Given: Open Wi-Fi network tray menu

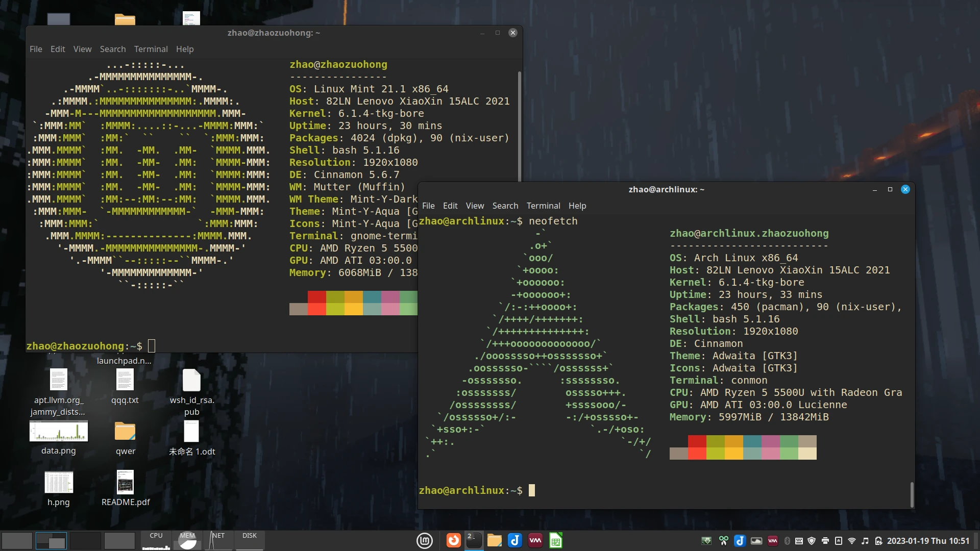Looking at the screenshot, I should (x=851, y=541).
